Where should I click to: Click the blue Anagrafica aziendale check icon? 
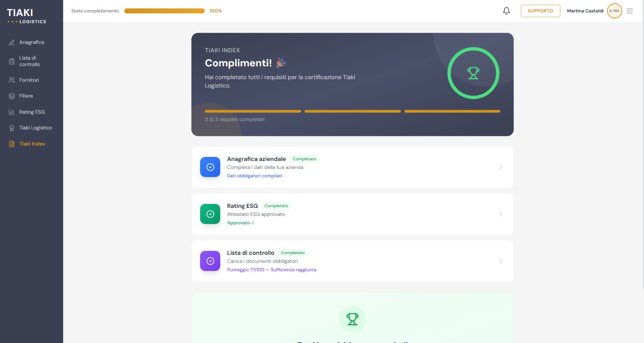pos(210,167)
